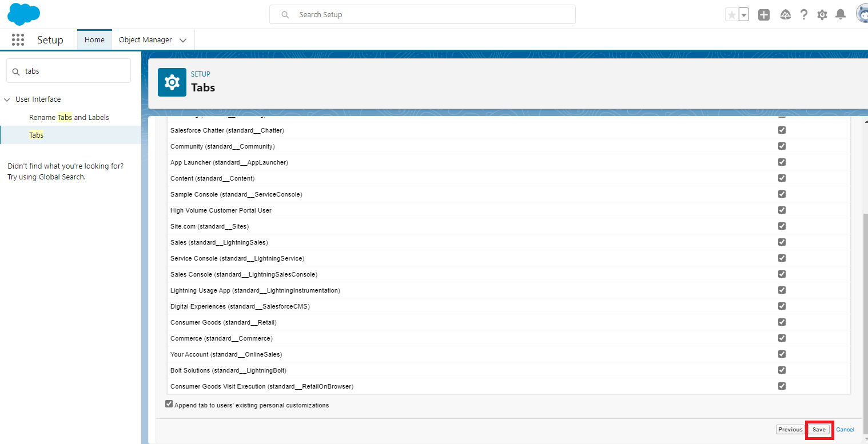Toggle Commerce app checkbox
Viewport: 868px width, 444px height.
[782, 338]
